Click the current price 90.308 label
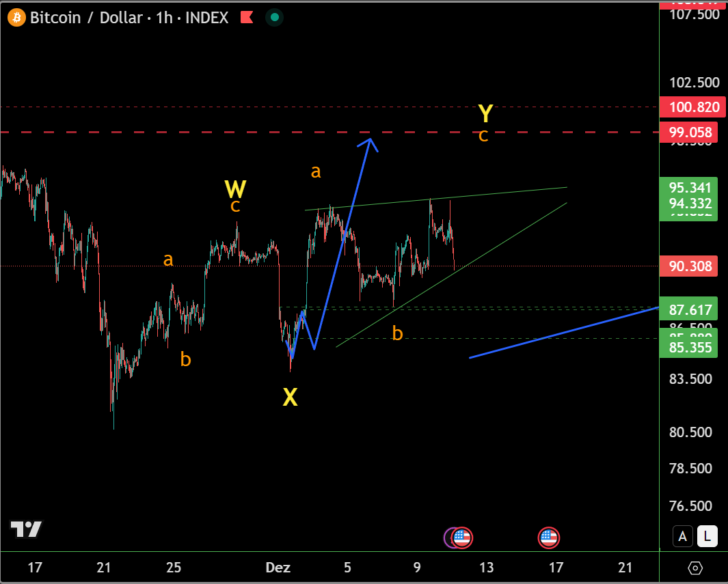The height and width of the screenshot is (584, 728). click(689, 266)
